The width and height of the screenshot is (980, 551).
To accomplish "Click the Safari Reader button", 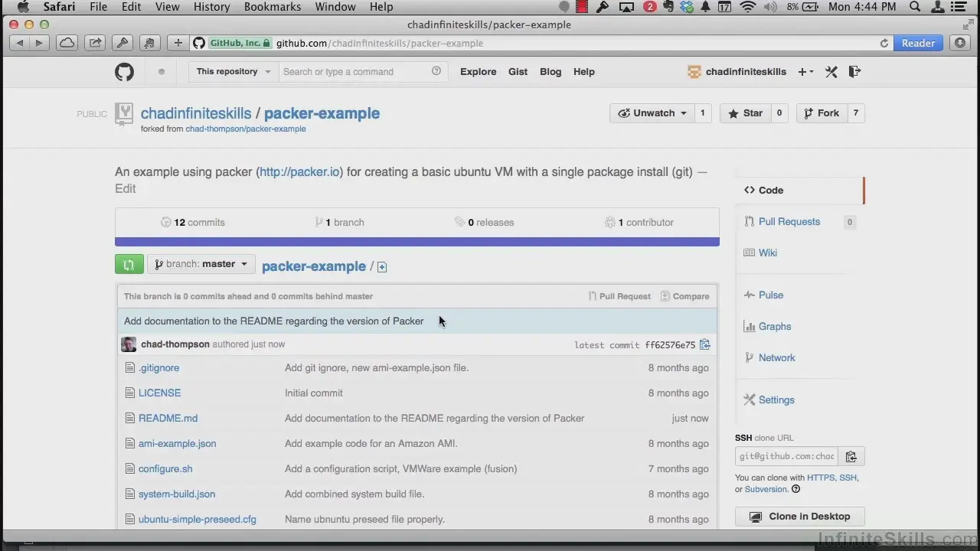I will pos(918,44).
